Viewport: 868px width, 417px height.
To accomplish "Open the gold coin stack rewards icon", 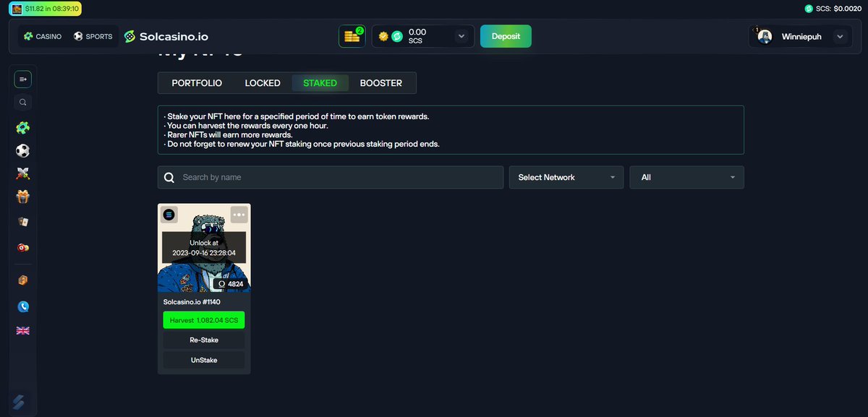I will click(352, 36).
